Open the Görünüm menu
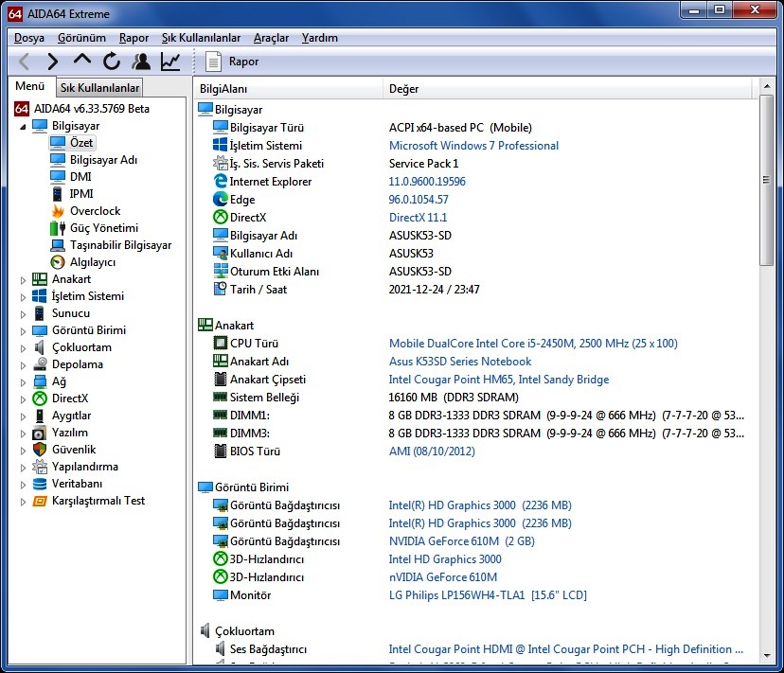Viewport: 784px width, 673px height. click(81, 38)
